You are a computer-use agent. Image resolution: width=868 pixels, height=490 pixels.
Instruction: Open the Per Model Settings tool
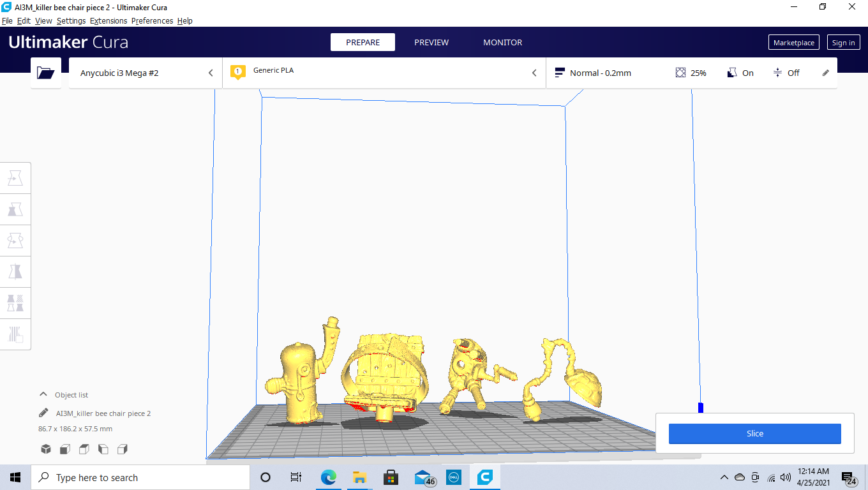pos(15,303)
